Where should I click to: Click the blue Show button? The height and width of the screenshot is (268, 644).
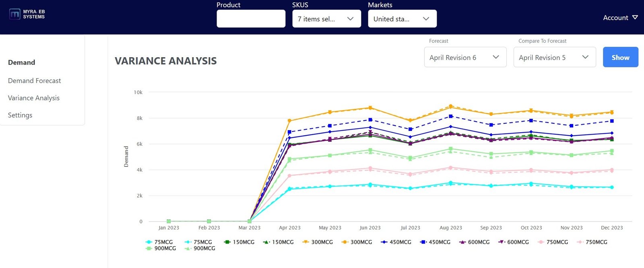tap(621, 57)
